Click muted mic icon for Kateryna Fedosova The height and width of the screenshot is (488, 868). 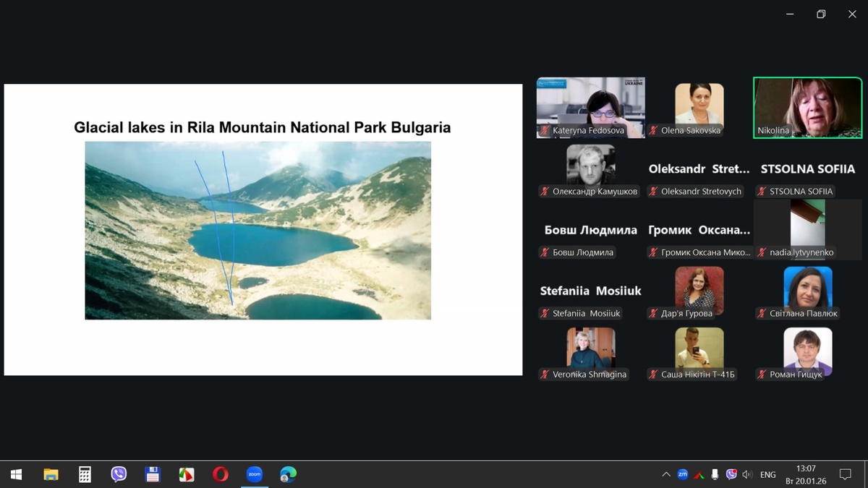(x=545, y=131)
